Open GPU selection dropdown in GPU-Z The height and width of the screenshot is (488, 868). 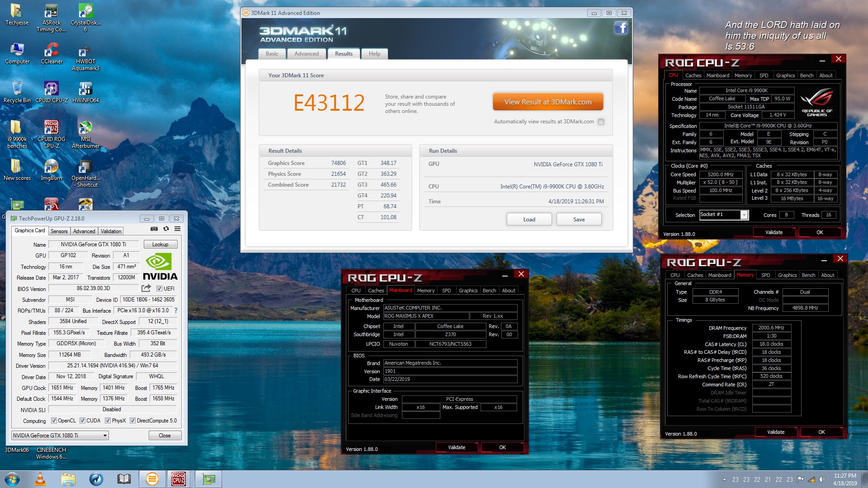click(60, 436)
